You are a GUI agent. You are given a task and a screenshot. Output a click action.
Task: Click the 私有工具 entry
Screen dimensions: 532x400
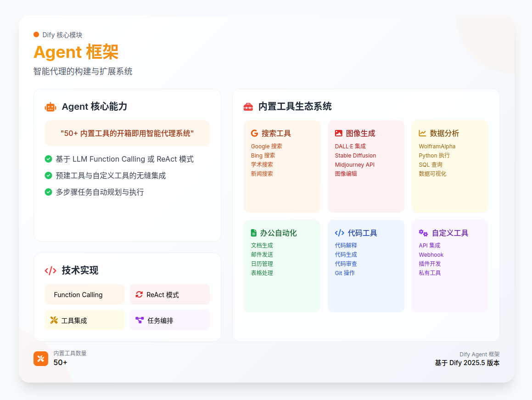click(x=430, y=273)
